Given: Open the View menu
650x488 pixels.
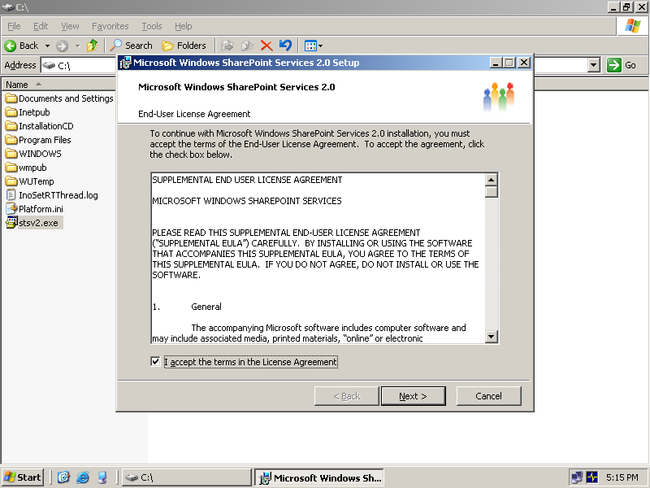Looking at the screenshot, I should coord(70,26).
